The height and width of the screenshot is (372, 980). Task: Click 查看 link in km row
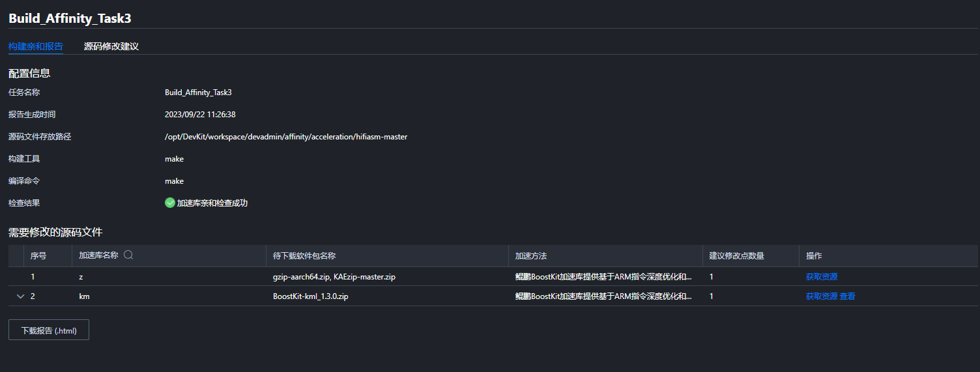847,296
